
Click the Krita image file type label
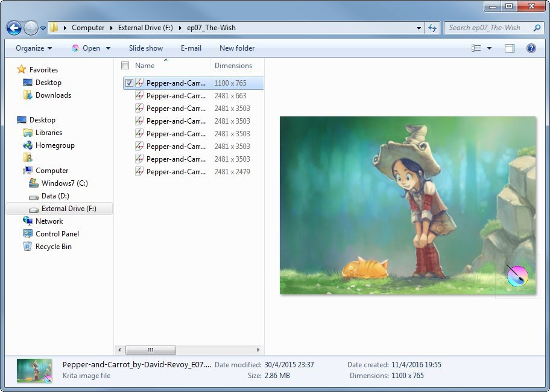click(86, 376)
